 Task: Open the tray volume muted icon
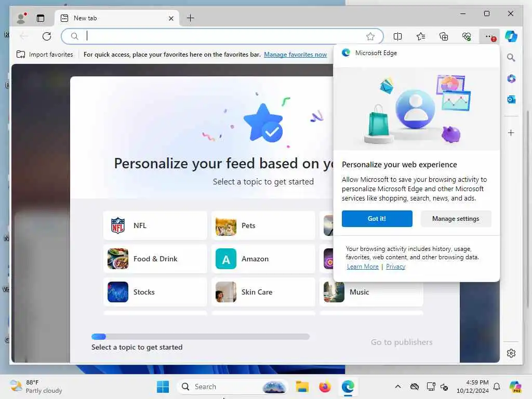[444, 387]
